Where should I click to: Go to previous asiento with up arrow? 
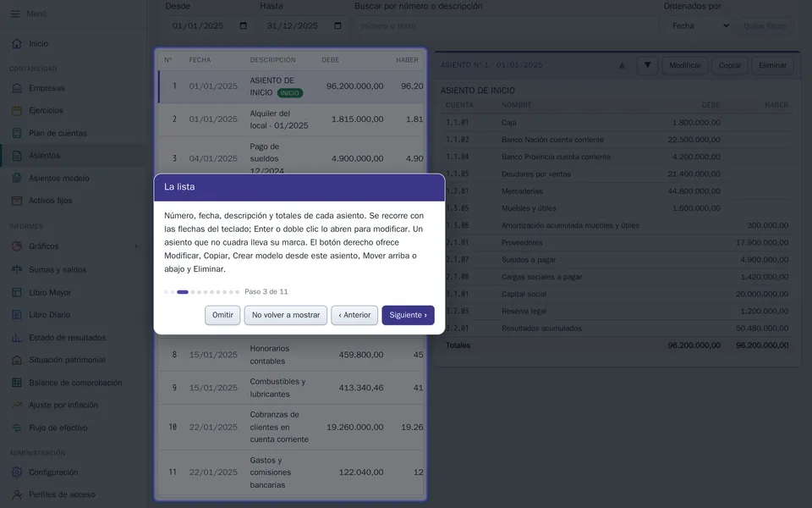[622, 65]
